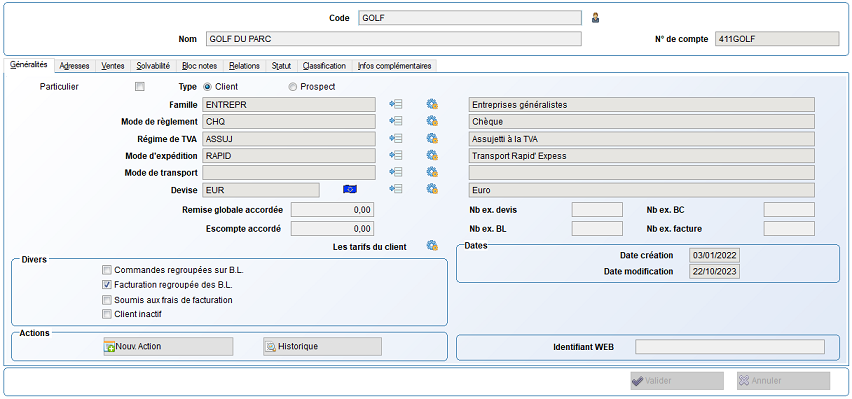This screenshot has width=852, height=399.
Task: Open the Famille gear settings icon
Action: coord(433,104)
